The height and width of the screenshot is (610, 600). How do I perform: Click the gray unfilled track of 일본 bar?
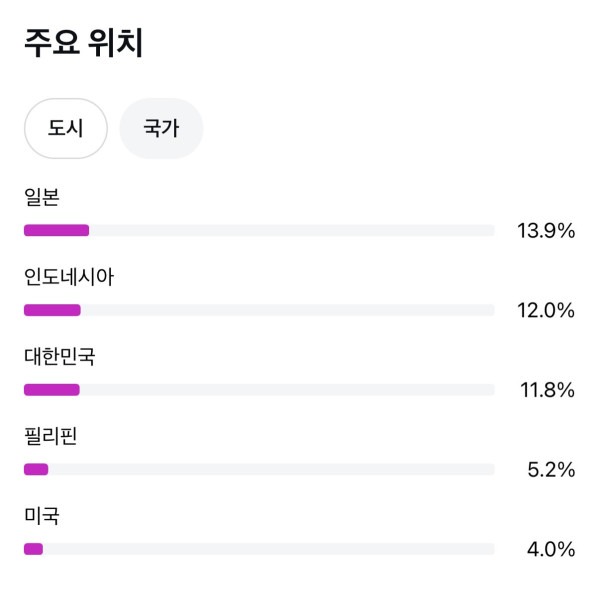pos(290,231)
